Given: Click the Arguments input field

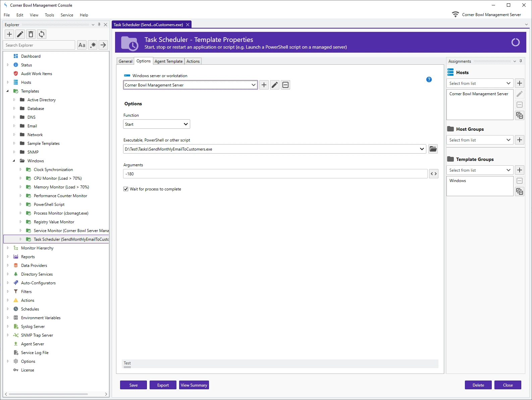Looking at the screenshot, I should tap(275, 174).
